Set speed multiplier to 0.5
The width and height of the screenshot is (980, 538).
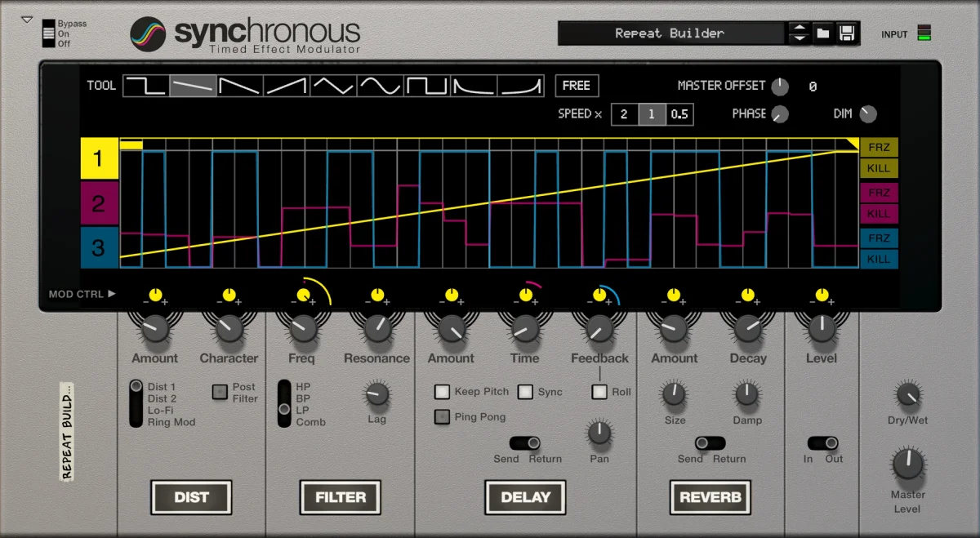pyautogui.click(x=679, y=114)
